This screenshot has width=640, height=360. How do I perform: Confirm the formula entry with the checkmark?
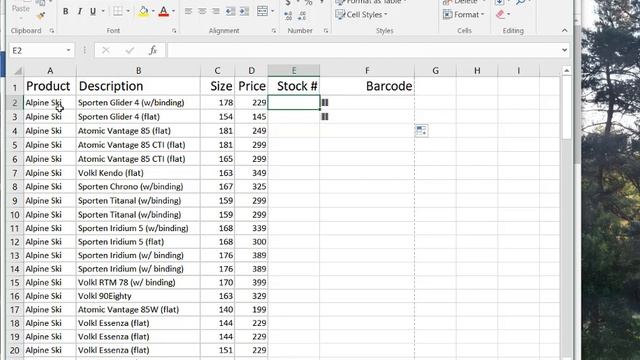click(x=130, y=50)
